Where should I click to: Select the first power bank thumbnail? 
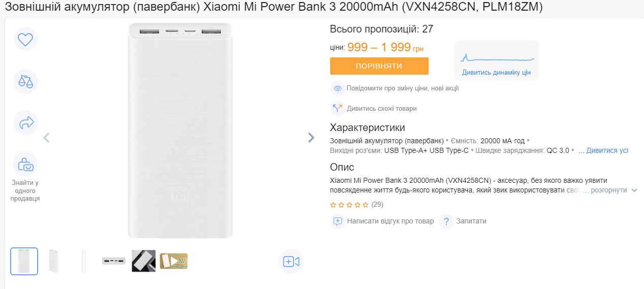[24, 261]
